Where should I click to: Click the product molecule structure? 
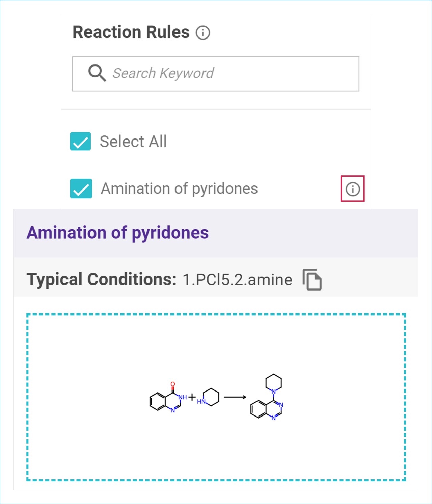click(267, 397)
